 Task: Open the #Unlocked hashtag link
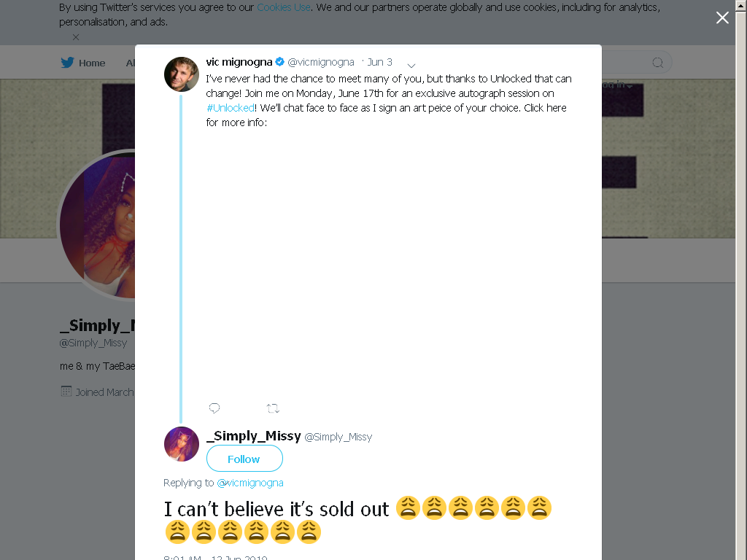tap(230, 108)
